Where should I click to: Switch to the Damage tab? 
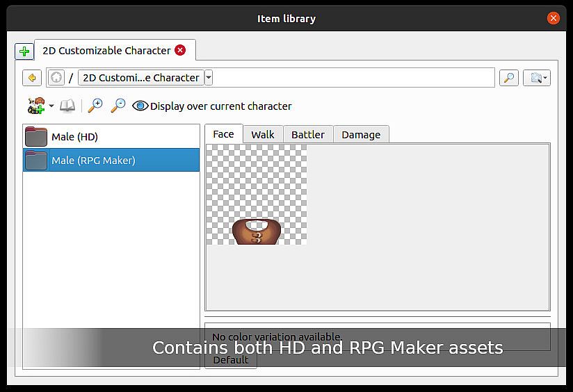click(x=361, y=134)
